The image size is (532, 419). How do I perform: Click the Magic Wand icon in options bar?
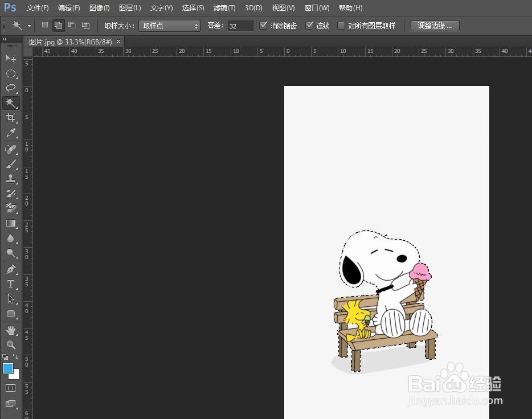[x=17, y=26]
